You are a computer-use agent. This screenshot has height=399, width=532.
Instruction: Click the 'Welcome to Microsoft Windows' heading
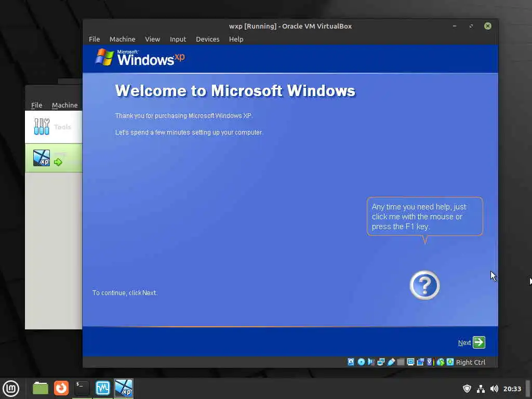coord(235,90)
